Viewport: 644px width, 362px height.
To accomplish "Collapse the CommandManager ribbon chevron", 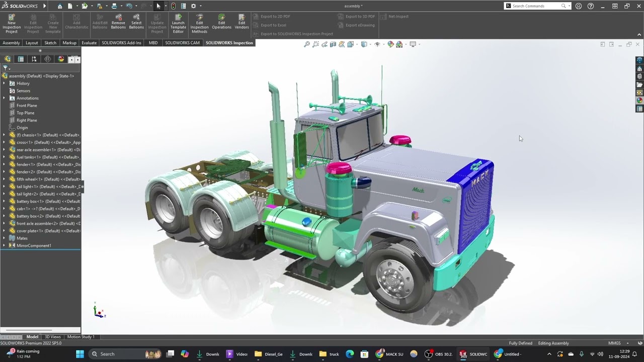I will tap(639, 34).
